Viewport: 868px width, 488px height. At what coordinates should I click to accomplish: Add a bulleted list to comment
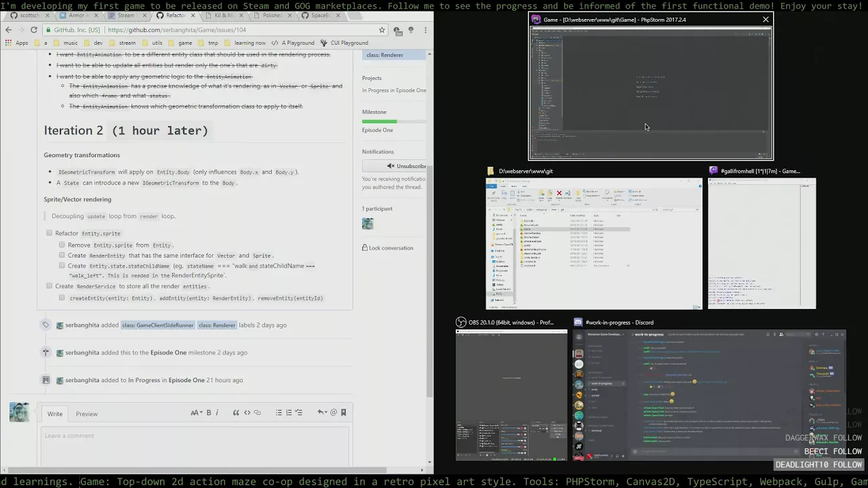point(279,412)
